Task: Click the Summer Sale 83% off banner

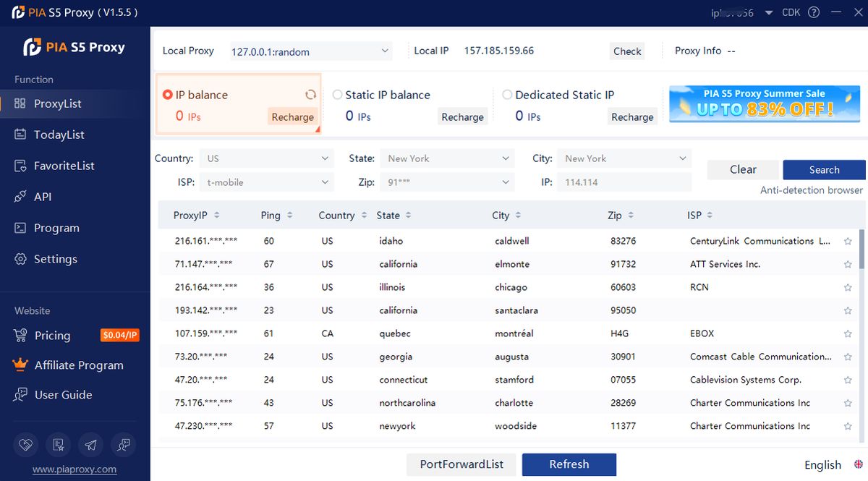Action: (764, 103)
